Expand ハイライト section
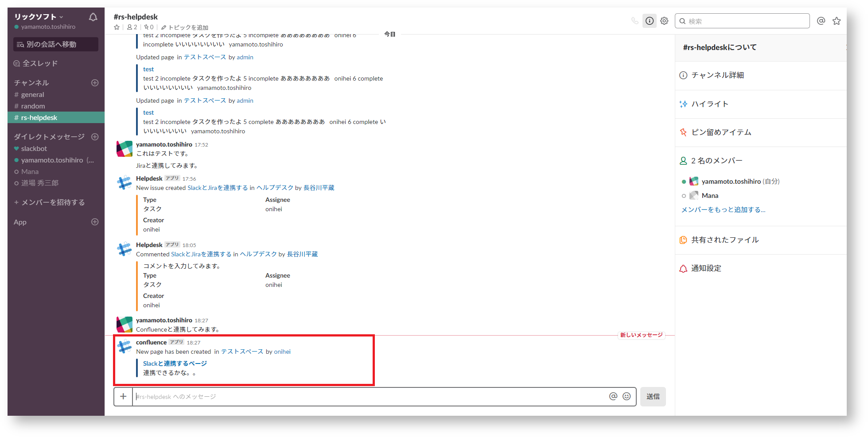 coord(761,104)
